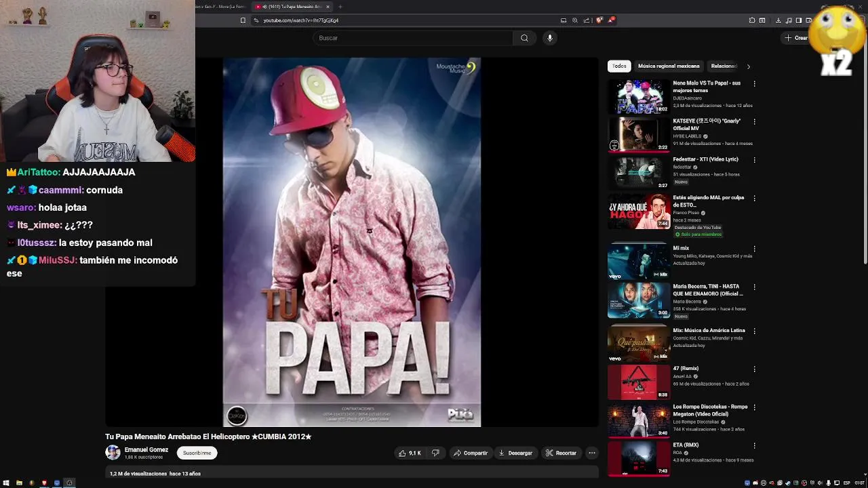Open the 47 (Remix) video thumbnail
This screenshot has width=868, height=488.
(x=638, y=382)
